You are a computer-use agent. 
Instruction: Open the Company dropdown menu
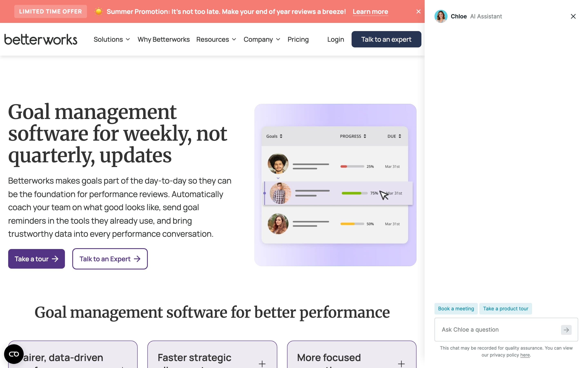[262, 39]
